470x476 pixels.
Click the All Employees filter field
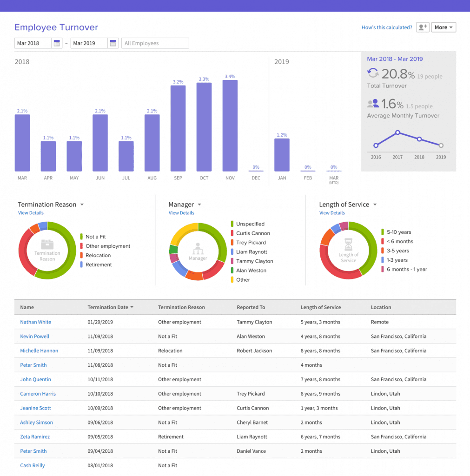pyautogui.click(x=155, y=43)
